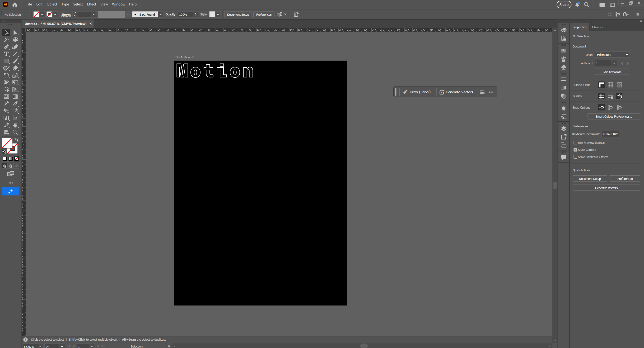The width and height of the screenshot is (644, 348).
Task: Enable Scale Strokes & Effects checkbox
Action: pos(575,157)
